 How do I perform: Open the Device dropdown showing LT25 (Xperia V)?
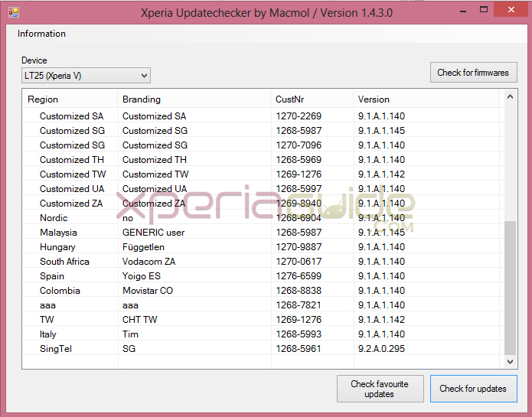(86, 76)
